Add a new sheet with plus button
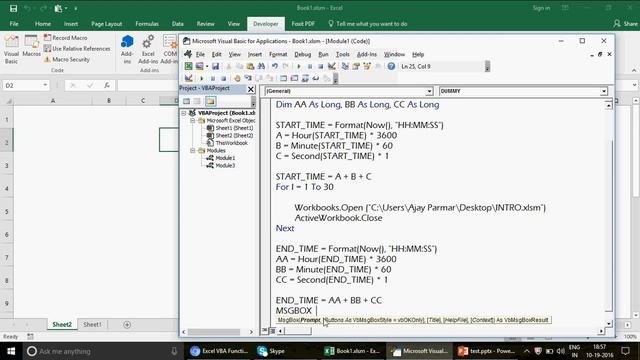 [127, 324]
